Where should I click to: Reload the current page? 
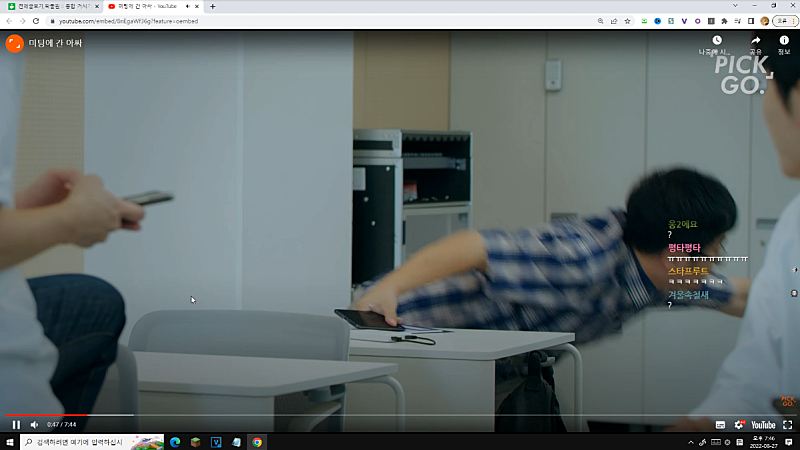tap(36, 21)
